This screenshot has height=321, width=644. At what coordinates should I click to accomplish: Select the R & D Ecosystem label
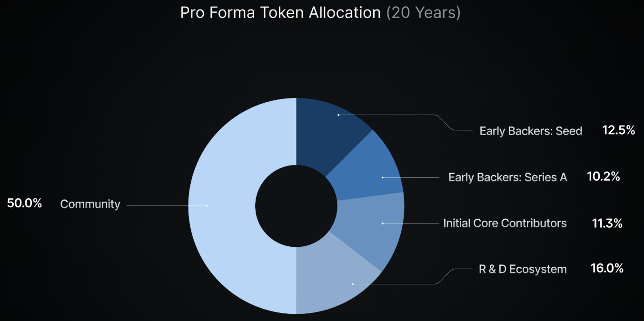click(523, 269)
